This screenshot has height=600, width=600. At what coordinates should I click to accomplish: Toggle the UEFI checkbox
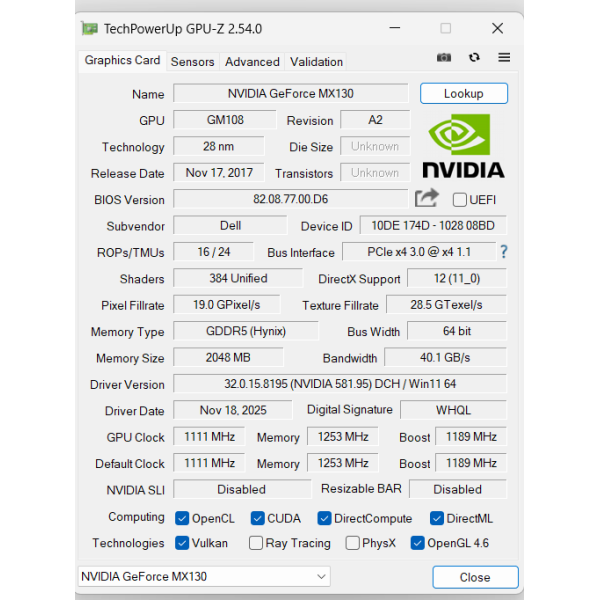click(x=460, y=200)
